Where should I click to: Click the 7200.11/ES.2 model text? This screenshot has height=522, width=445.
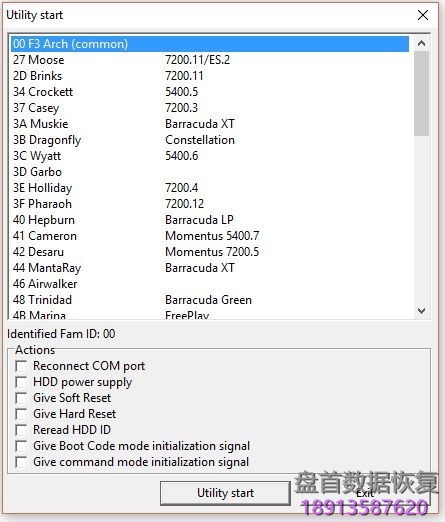[x=197, y=60]
